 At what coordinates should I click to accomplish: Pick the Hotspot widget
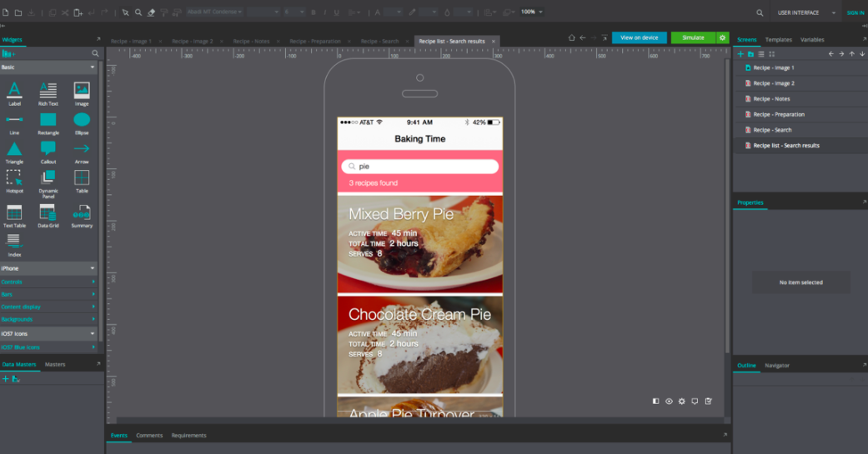pos(14,179)
